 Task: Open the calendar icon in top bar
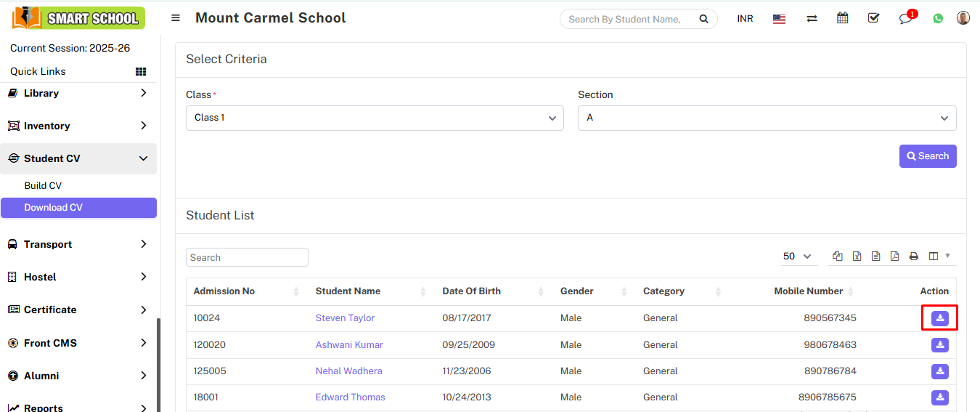(x=842, y=19)
